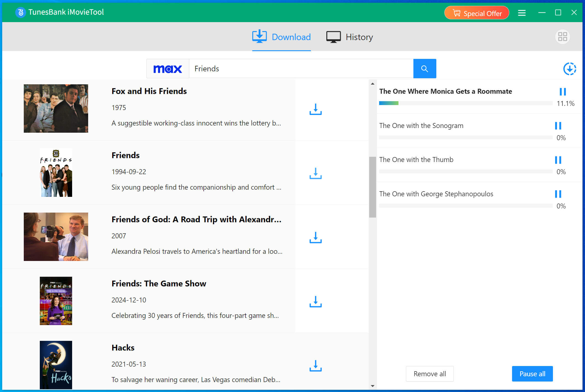
Task: Open the hamburger menu in title bar
Action: pos(522,13)
